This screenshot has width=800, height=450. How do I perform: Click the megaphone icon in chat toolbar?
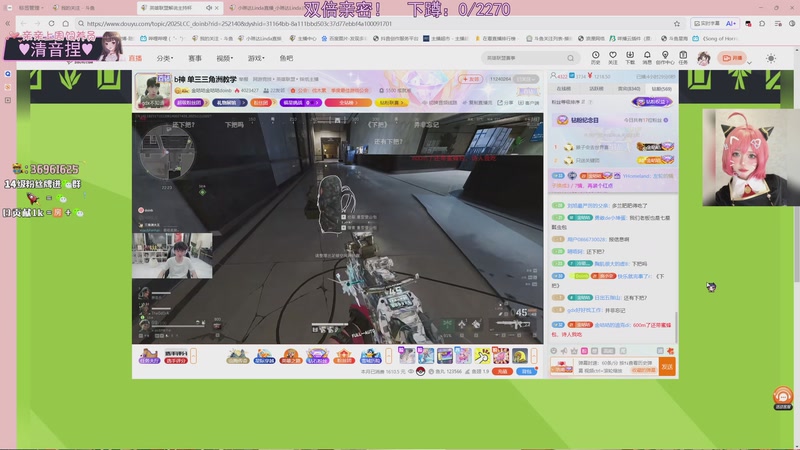coord(564,351)
